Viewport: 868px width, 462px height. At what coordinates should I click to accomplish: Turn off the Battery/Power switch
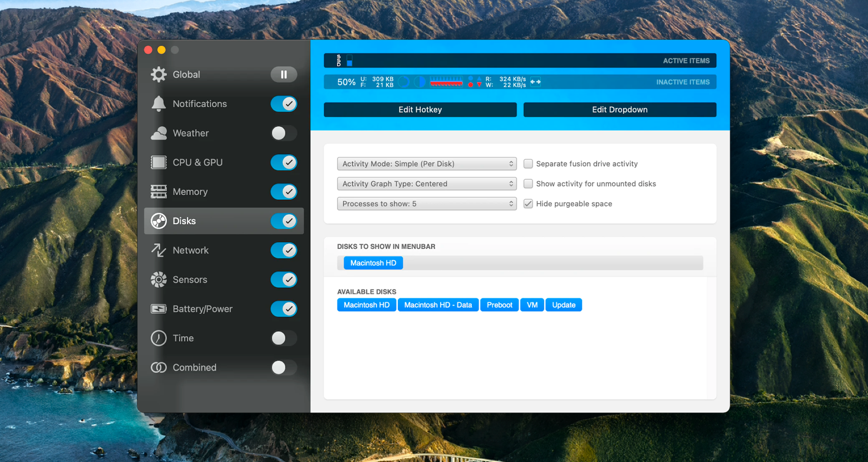[284, 309]
